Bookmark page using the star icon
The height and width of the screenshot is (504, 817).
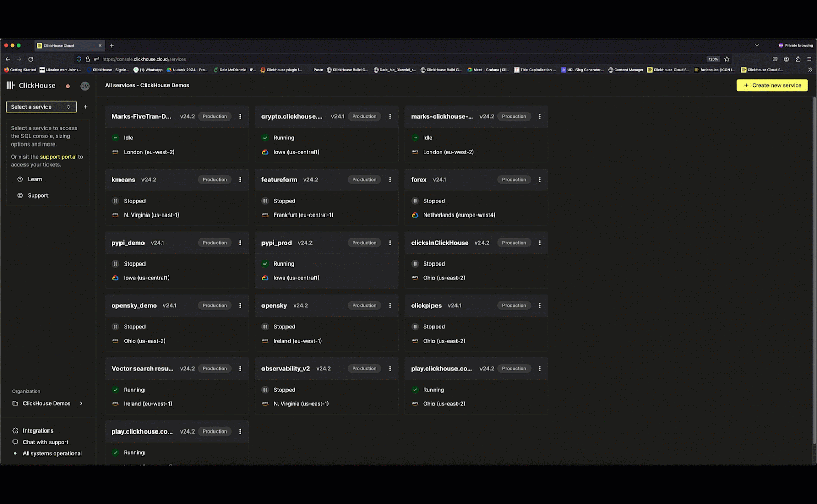[x=727, y=59]
